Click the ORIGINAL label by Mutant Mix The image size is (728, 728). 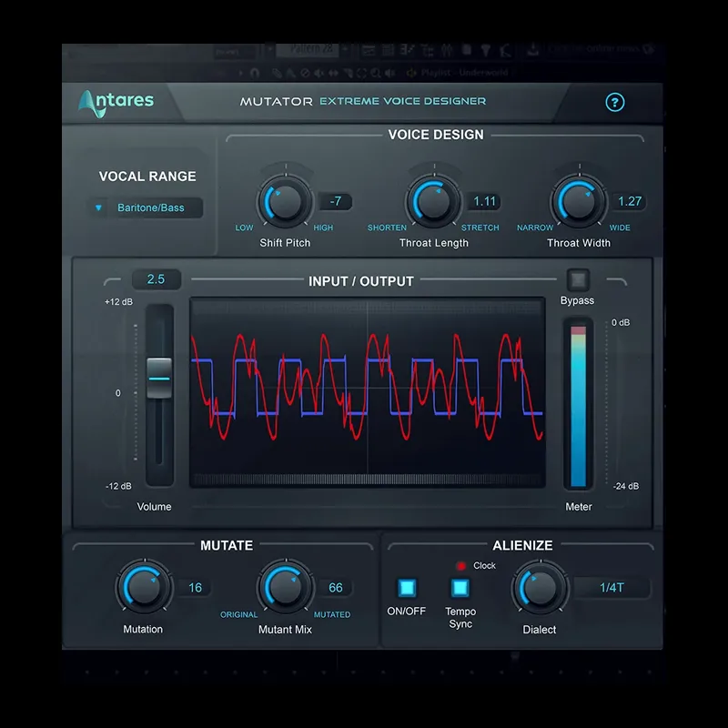point(238,615)
